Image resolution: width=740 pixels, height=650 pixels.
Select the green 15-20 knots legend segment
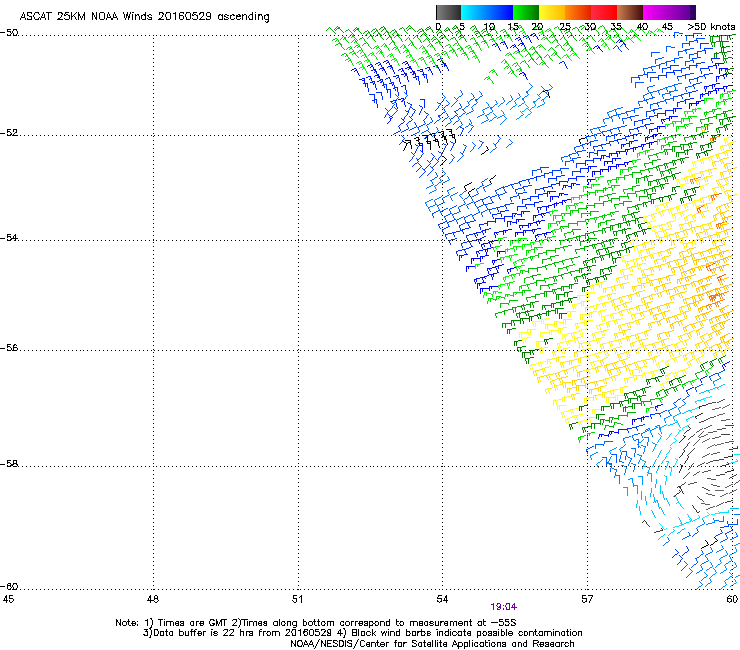(526, 12)
